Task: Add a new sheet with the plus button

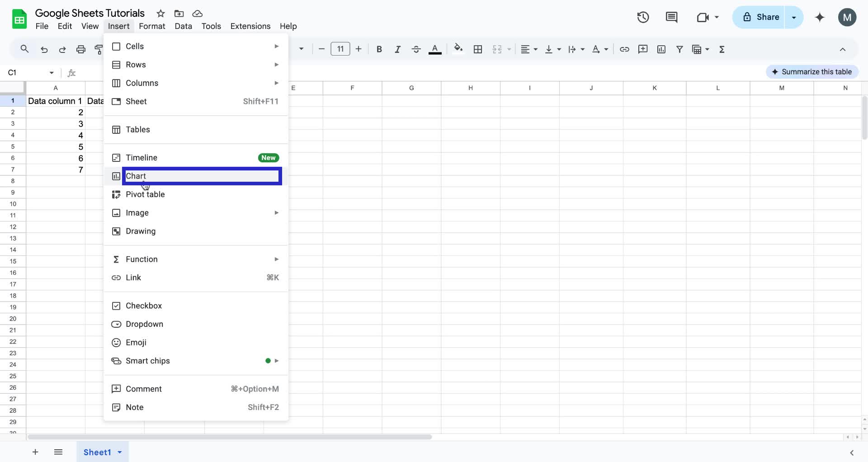Action: click(35, 452)
